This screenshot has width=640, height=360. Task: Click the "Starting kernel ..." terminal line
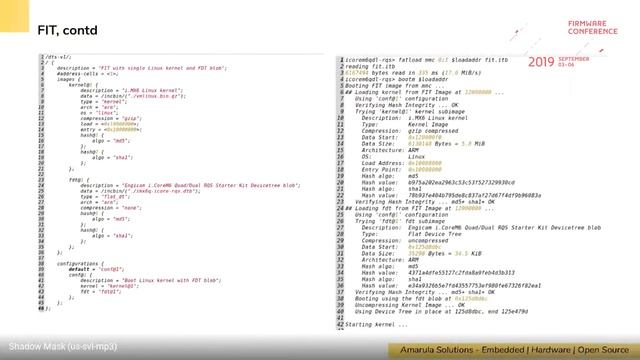[376, 324]
